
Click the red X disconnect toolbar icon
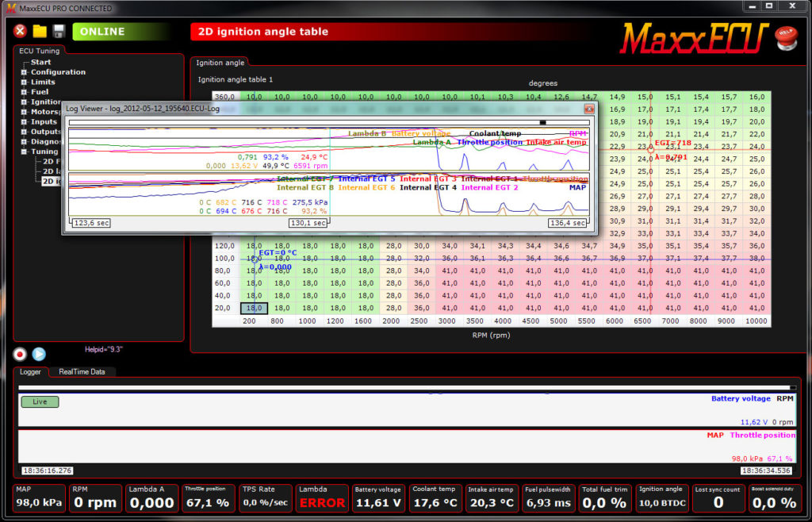pos(19,31)
